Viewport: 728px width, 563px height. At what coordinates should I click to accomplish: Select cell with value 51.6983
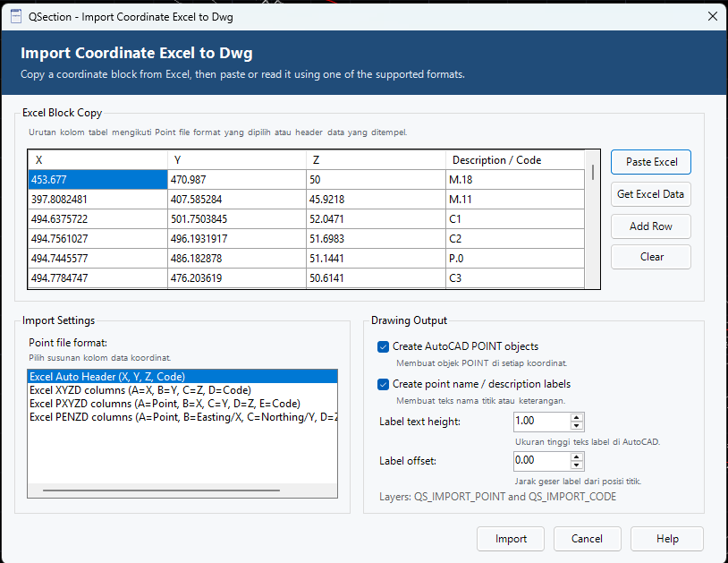[376, 239]
